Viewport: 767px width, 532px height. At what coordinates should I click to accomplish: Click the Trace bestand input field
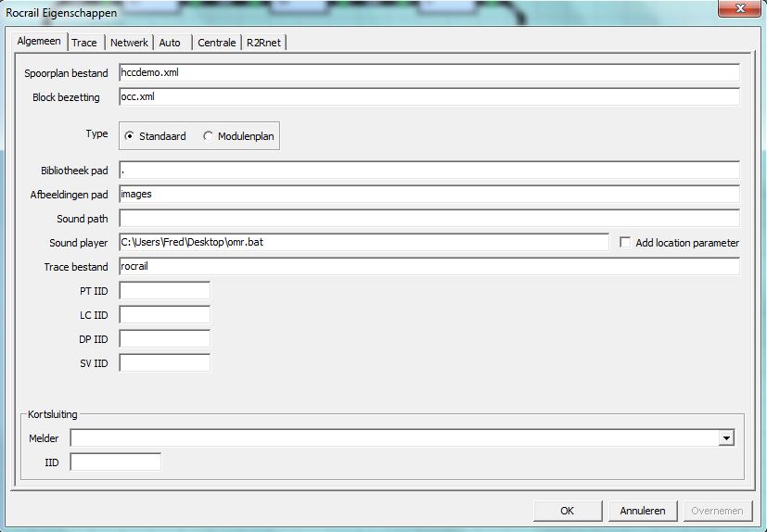(x=428, y=267)
